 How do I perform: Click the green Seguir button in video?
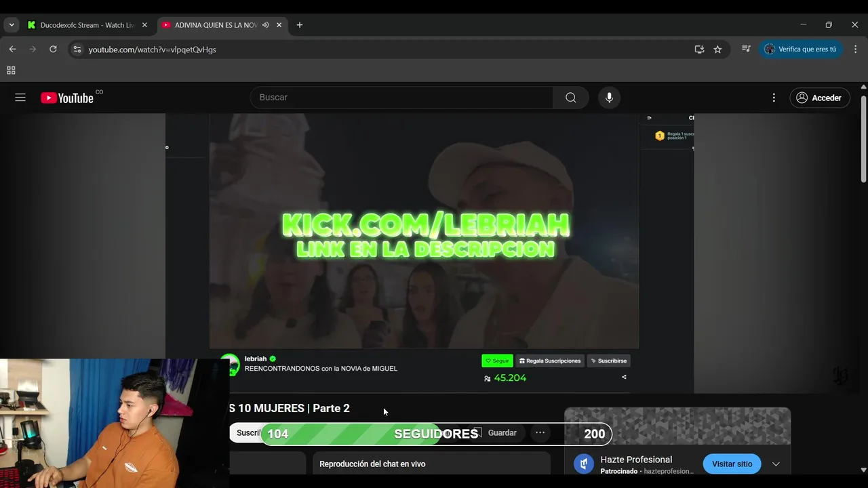click(x=497, y=361)
